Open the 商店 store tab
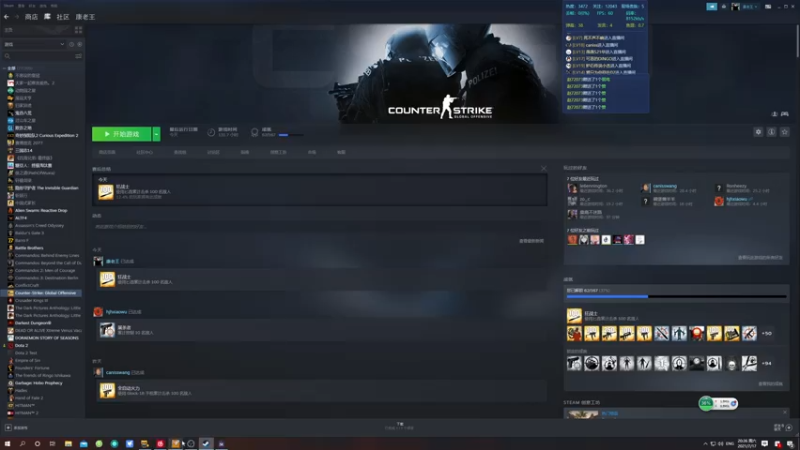Image resolution: width=800 pixels, height=450 pixels. click(31, 17)
